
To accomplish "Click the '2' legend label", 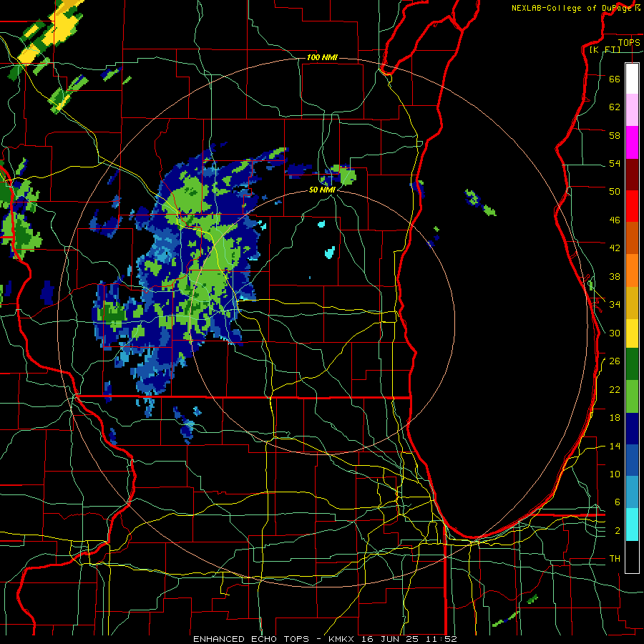I will (617, 530).
